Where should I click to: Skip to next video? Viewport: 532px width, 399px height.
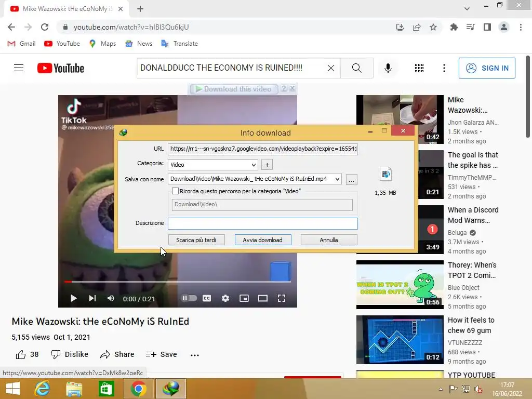pyautogui.click(x=92, y=298)
